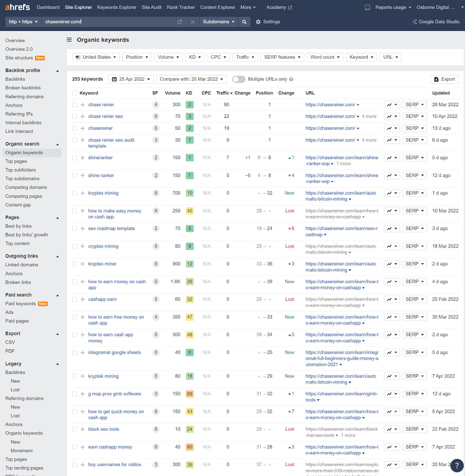Viewport: 465px width, 476px height.
Task: Toggle the sidebar hamburger menu
Action: [x=69, y=40]
